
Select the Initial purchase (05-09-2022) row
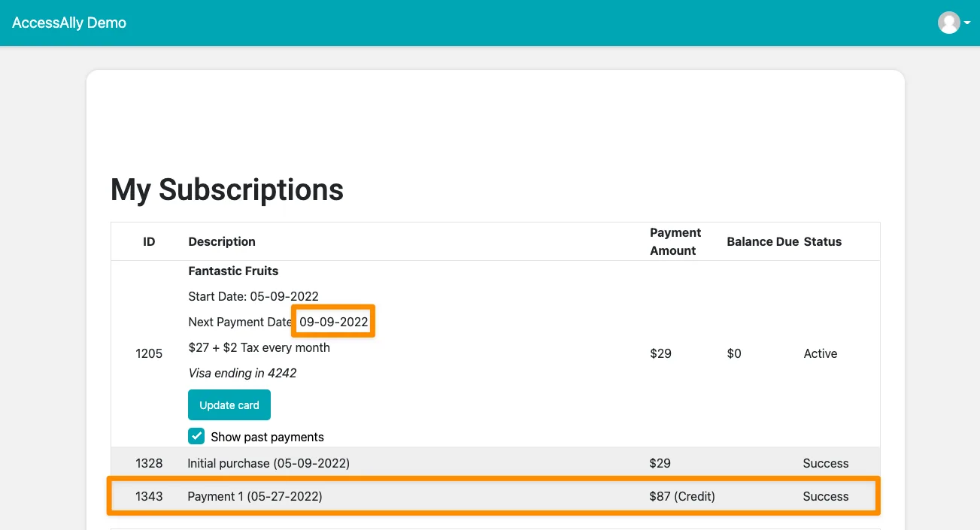click(269, 463)
